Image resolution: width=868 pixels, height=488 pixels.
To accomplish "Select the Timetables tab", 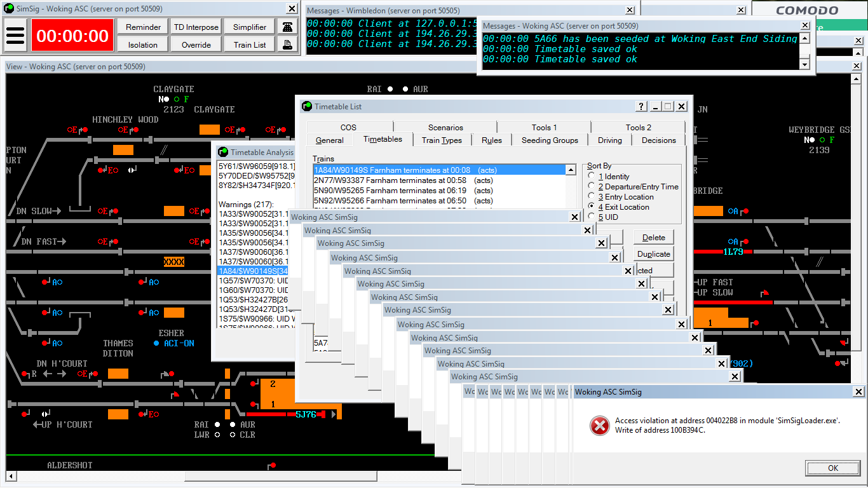I will click(383, 139).
